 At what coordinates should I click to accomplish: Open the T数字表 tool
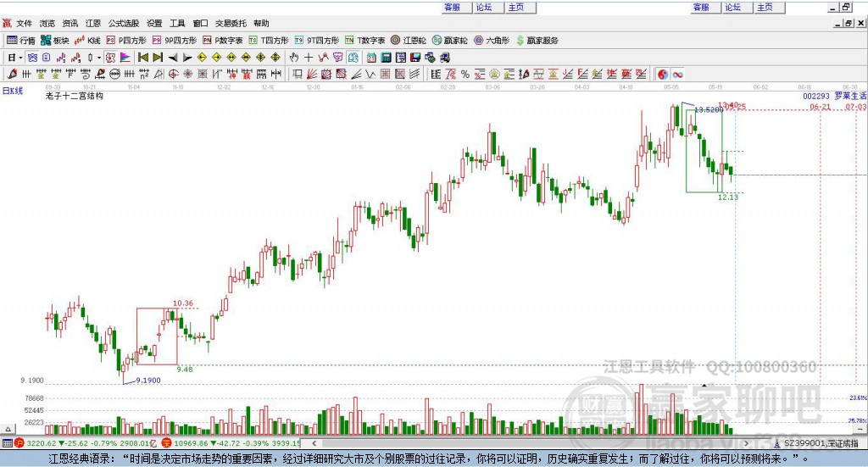pyautogui.click(x=364, y=41)
